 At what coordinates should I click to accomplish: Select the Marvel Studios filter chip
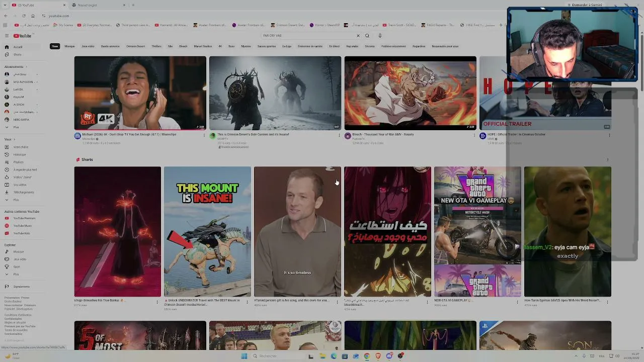(203, 46)
